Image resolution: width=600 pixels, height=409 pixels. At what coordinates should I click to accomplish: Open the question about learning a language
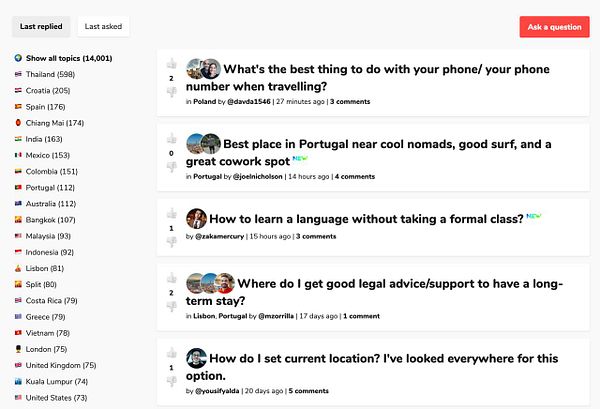(x=366, y=219)
